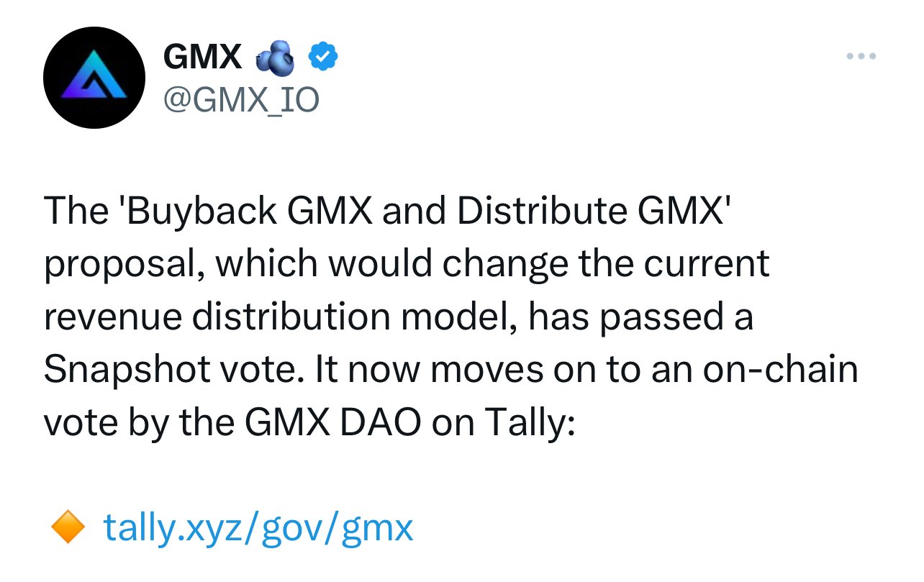Click the @GMX_IO handle
The image size is (924, 582).
click(x=241, y=100)
